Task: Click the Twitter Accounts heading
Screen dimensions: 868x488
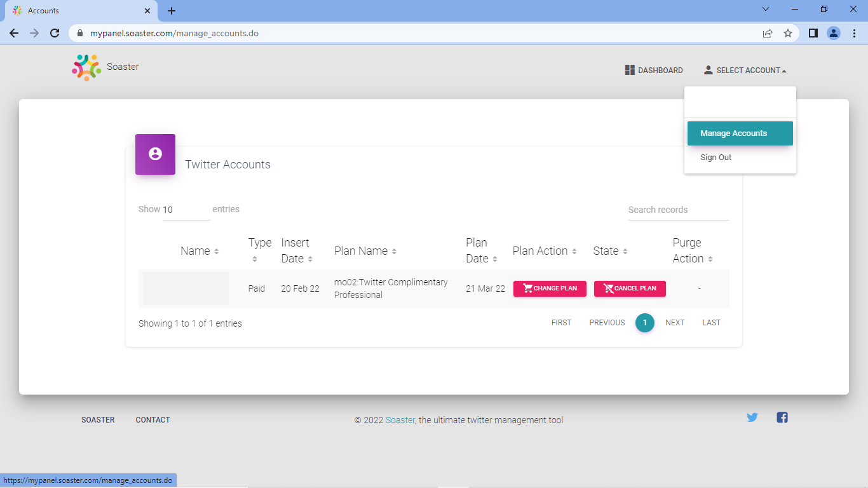Action: pos(227,165)
